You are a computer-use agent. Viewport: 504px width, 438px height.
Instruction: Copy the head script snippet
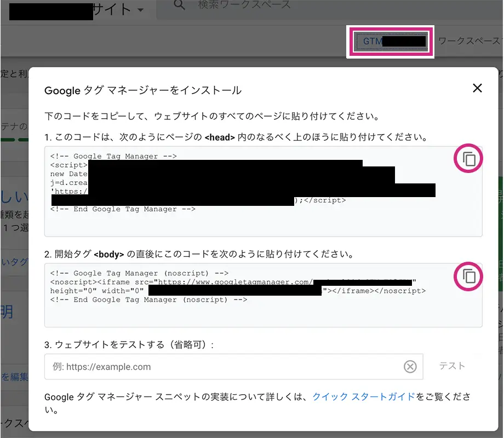(x=469, y=159)
